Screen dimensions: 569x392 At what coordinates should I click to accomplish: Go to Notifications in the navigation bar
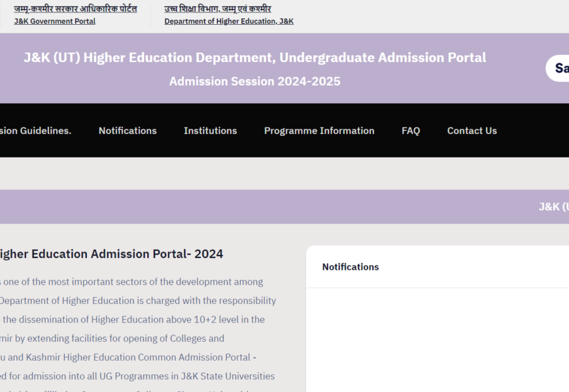pyautogui.click(x=128, y=131)
